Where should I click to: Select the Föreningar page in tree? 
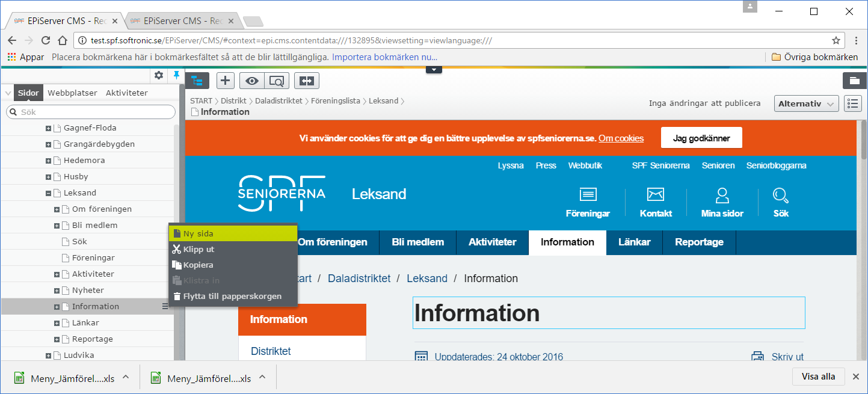[x=93, y=258]
